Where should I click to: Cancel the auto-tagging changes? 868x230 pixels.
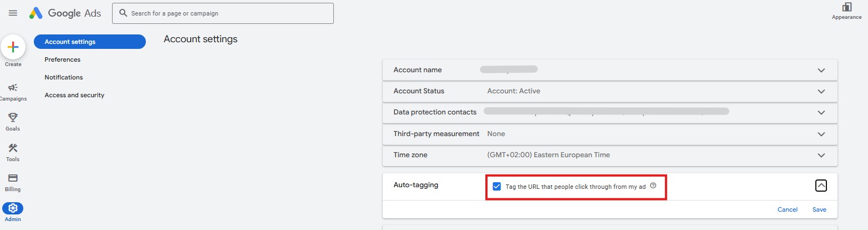click(x=787, y=209)
